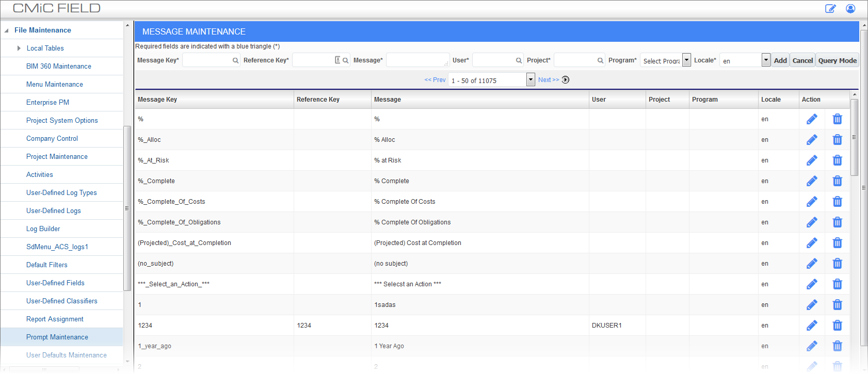868x374 pixels.
Task: Go to Prev page of messages
Action: coord(435,80)
